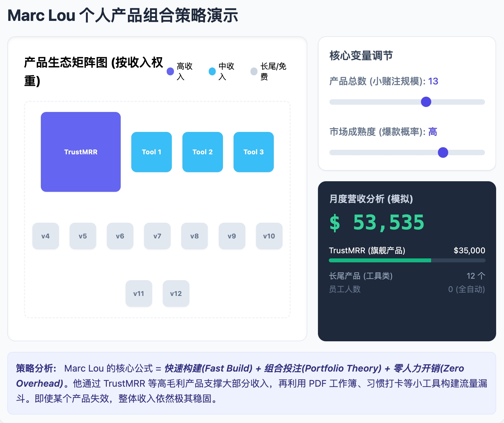Click the 中收入 legend blue dot
This screenshot has width=504, height=423.
[x=212, y=71]
